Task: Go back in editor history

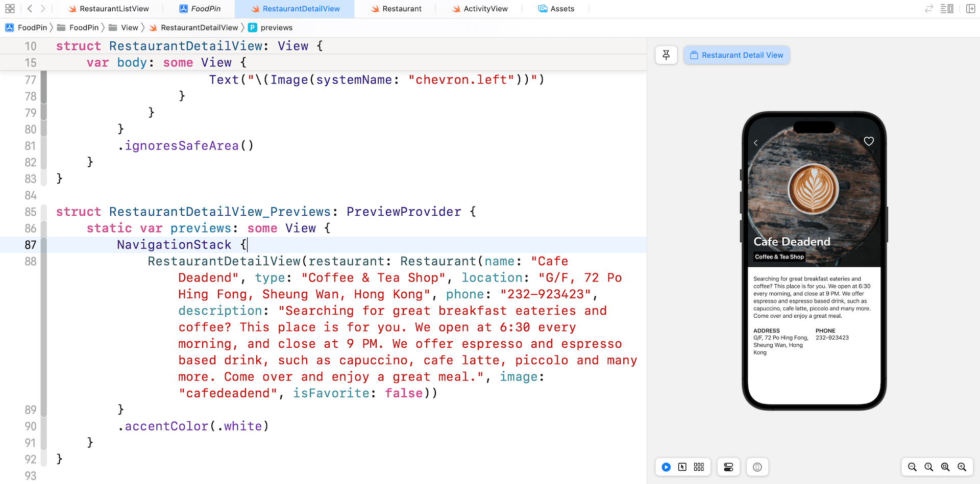Action: 30,9
